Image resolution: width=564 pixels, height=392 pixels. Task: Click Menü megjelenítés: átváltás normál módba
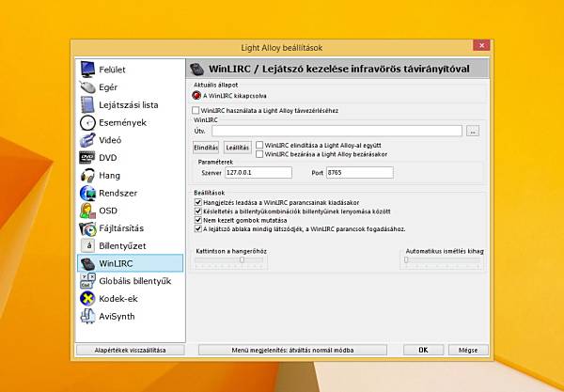pos(292,350)
